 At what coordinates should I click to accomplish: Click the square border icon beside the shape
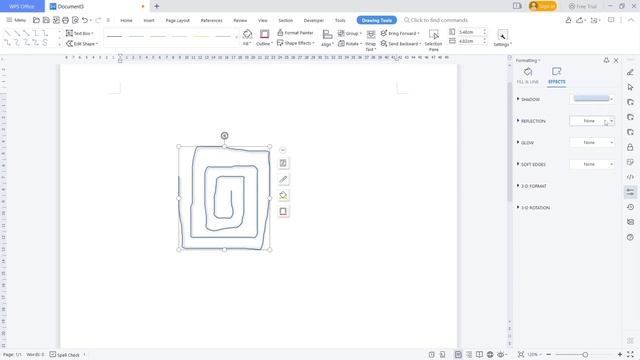(283, 211)
